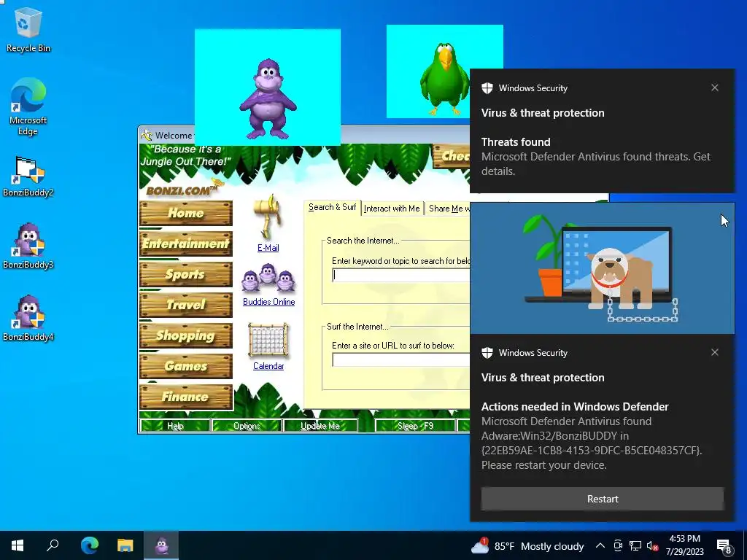Click the muted speaker tray icon
This screenshot has width=747, height=560.
(652, 545)
